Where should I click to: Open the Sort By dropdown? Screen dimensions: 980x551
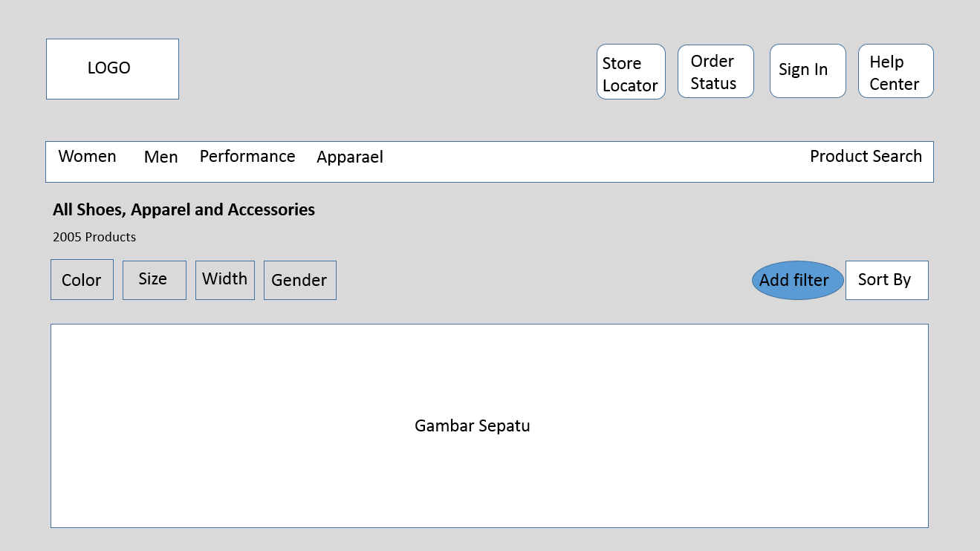[x=886, y=280]
